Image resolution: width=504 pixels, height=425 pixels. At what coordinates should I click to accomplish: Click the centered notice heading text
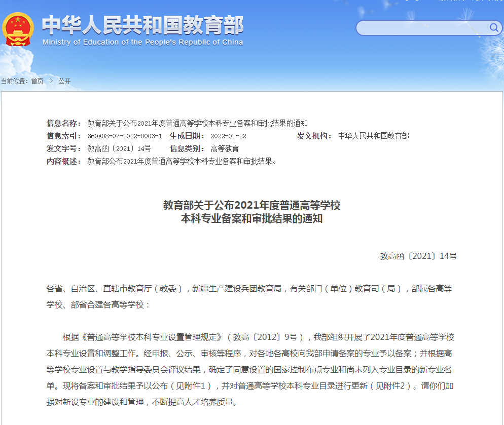252,212
